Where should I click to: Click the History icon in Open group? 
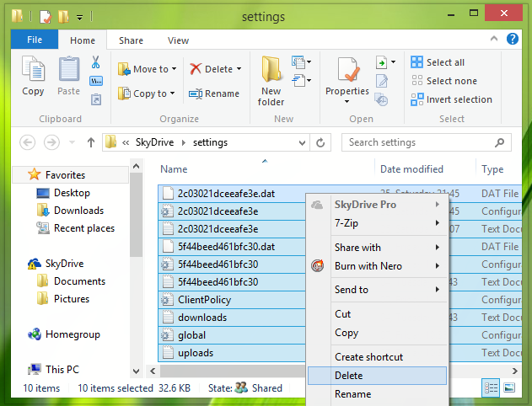coord(382,99)
